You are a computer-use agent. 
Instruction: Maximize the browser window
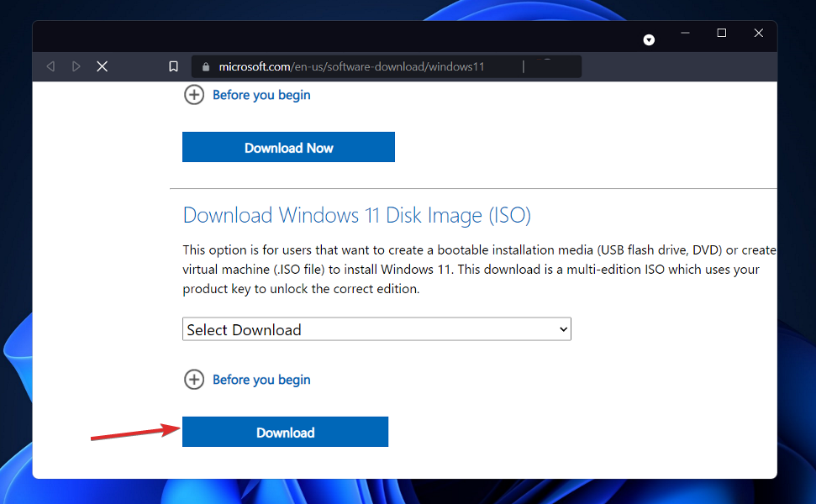click(721, 33)
